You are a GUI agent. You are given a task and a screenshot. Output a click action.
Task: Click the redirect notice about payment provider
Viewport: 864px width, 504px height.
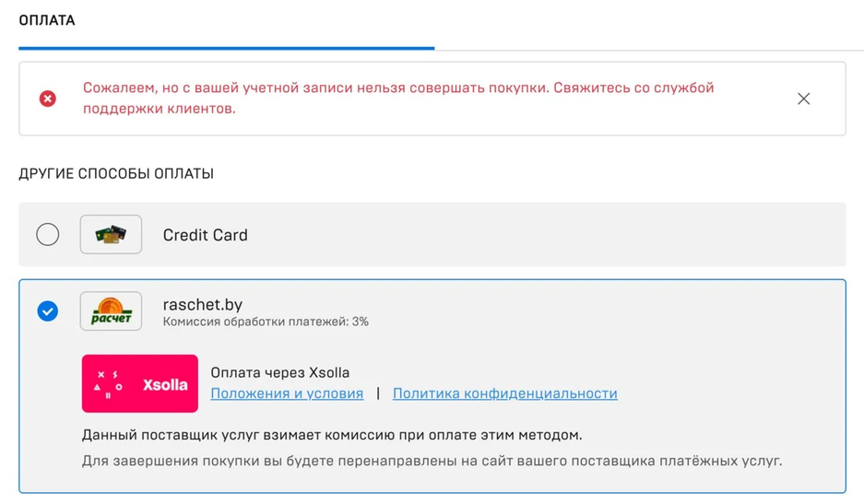(432, 460)
